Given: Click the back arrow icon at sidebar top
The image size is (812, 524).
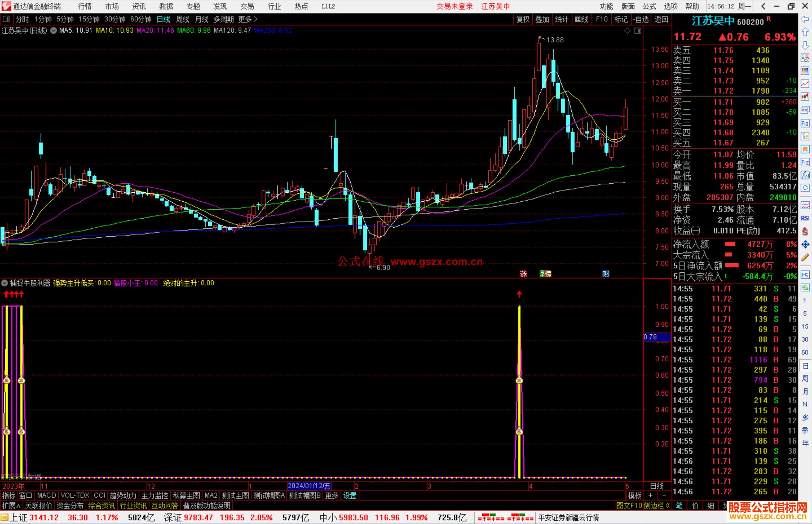Looking at the screenshot, I should pos(805,19).
